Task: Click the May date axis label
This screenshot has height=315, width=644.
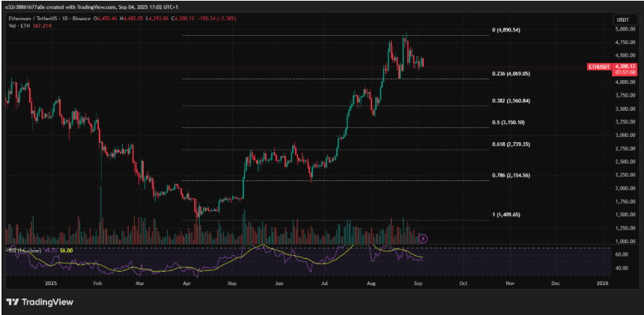Action: [233, 283]
